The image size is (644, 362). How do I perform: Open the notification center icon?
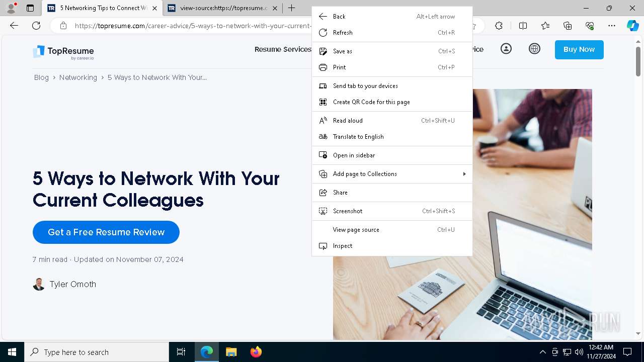tap(627, 352)
